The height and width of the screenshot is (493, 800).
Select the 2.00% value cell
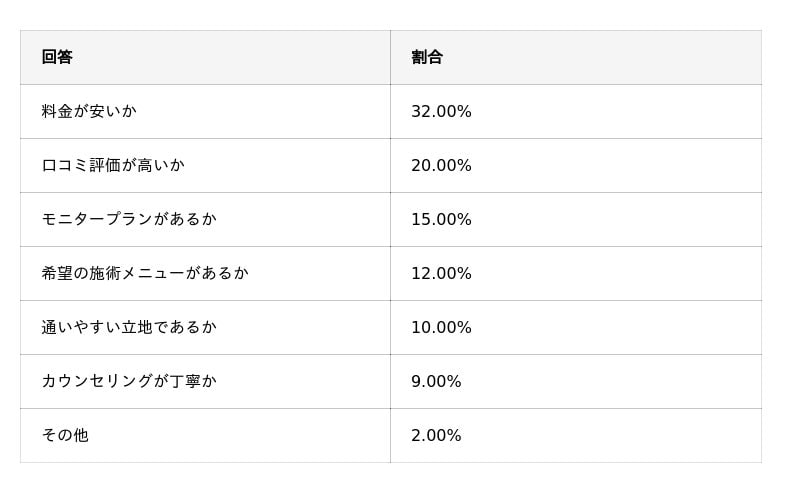click(436, 435)
